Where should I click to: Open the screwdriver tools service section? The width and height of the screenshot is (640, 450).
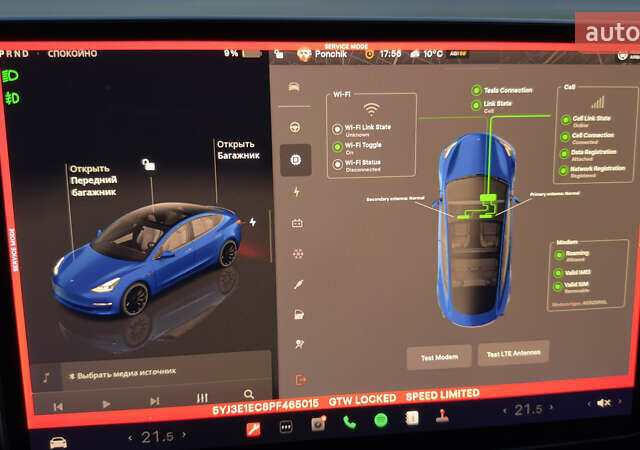pos(298,284)
